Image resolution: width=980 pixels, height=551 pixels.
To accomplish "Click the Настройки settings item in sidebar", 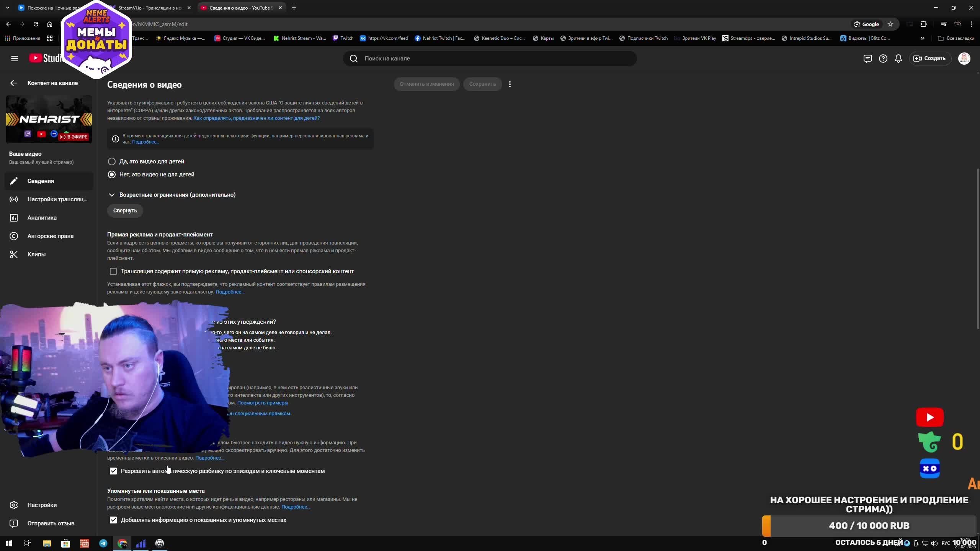I will (42, 505).
